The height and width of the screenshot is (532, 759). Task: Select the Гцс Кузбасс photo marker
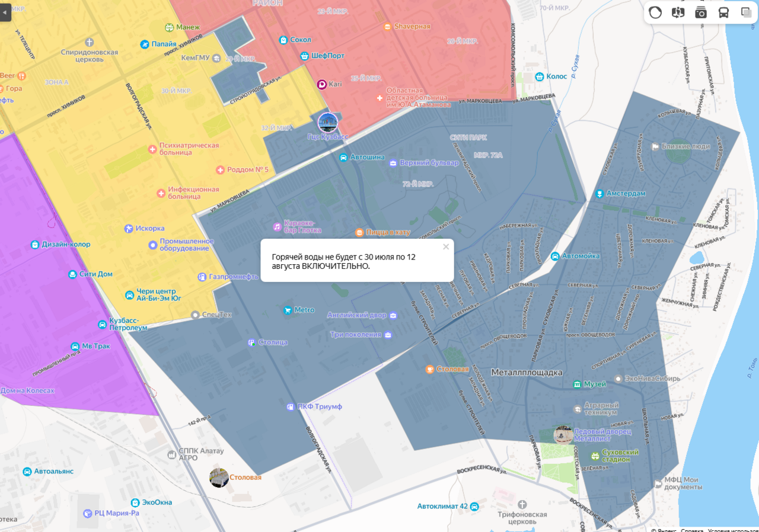click(x=328, y=123)
